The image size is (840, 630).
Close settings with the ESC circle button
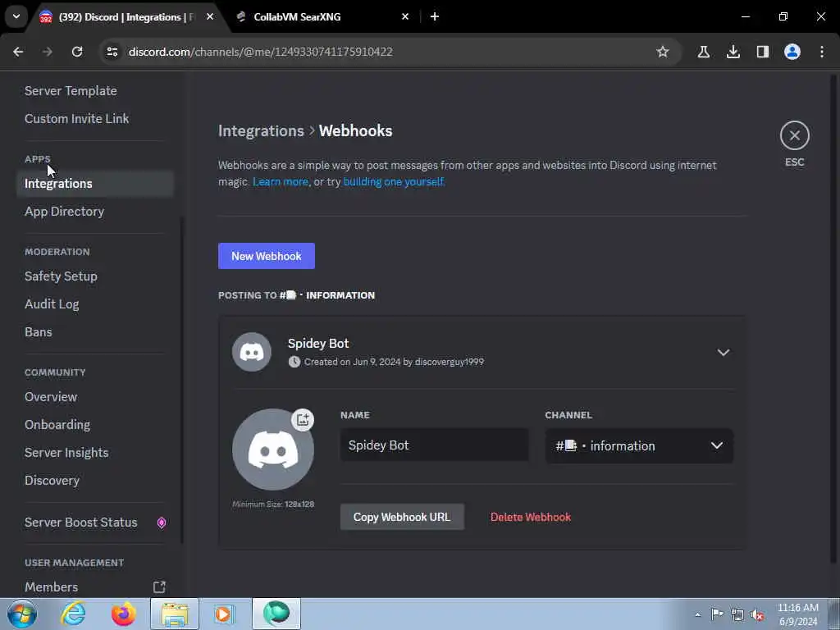pyautogui.click(x=794, y=135)
